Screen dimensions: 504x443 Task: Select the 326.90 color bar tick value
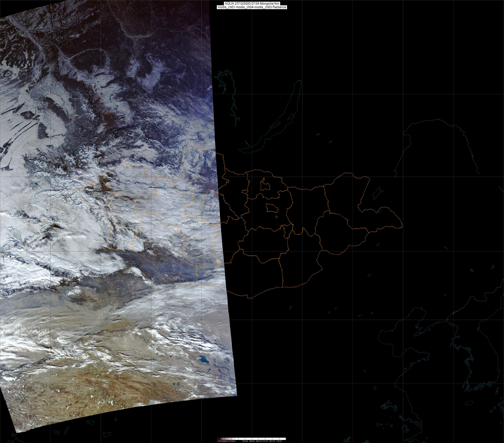(245, 441)
